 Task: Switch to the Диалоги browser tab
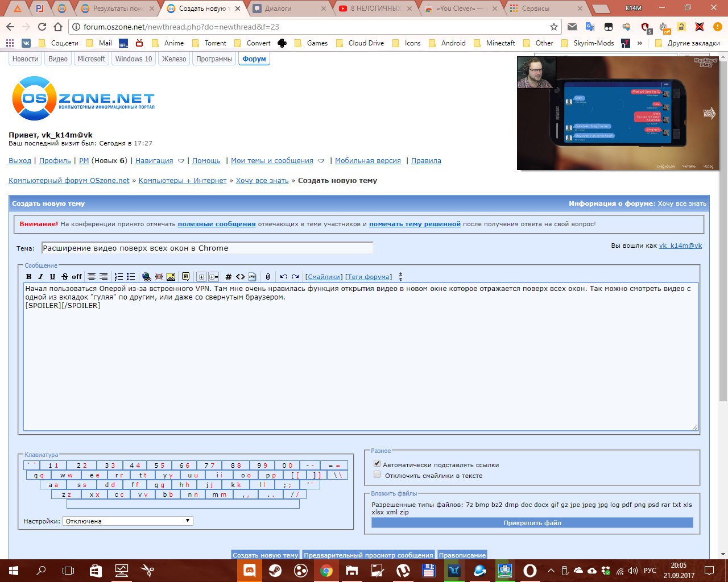(x=288, y=9)
